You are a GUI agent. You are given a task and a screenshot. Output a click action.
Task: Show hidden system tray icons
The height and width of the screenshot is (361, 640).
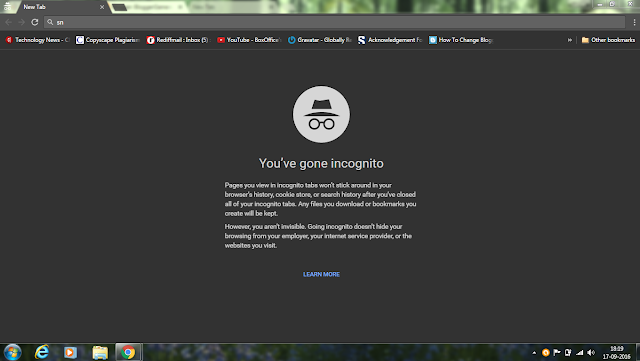[534, 352]
